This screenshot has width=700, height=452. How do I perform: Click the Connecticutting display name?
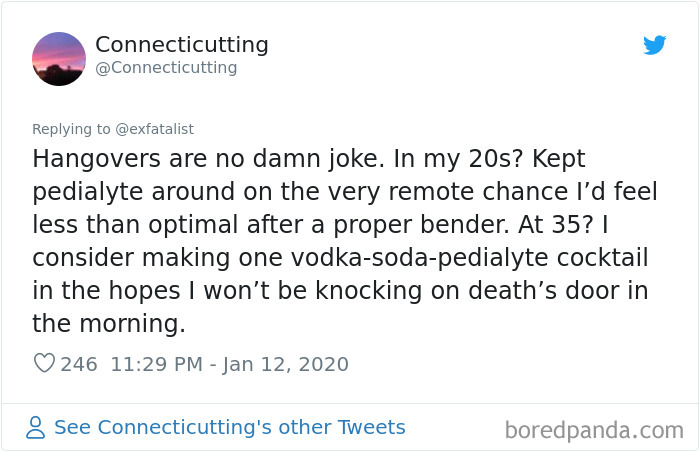181,45
